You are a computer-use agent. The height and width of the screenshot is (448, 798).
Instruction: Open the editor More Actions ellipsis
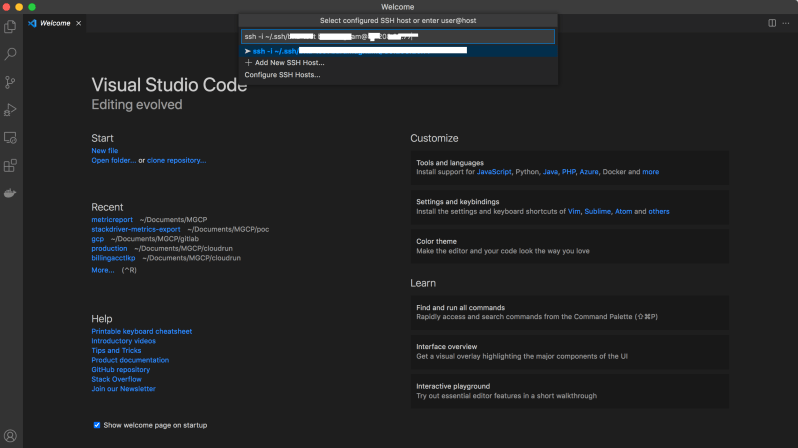click(x=786, y=23)
